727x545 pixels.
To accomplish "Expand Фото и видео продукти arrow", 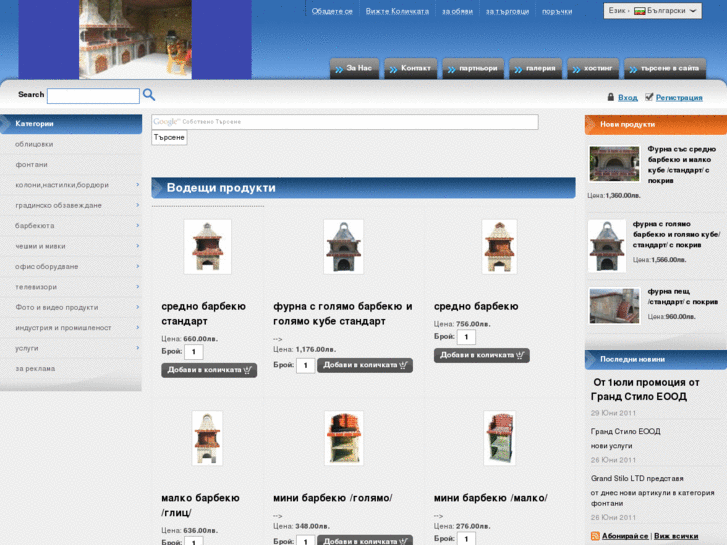I will pyautogui.click(x=138, y=307).
